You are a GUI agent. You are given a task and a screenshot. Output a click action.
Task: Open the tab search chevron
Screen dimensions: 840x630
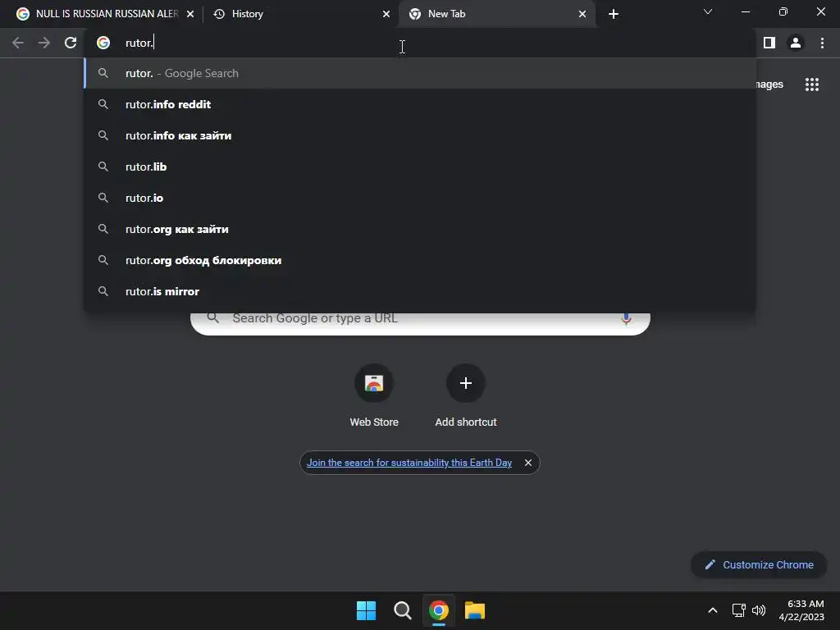click(x=708, y=11)
